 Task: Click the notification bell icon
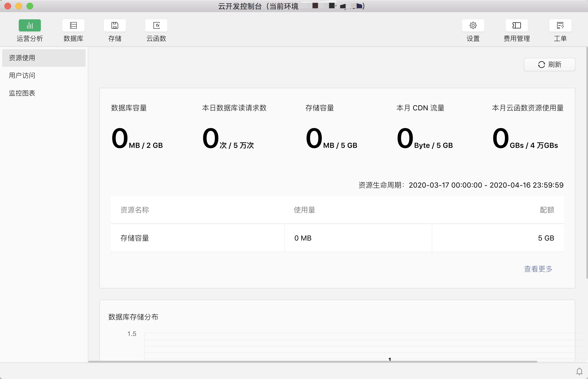coord(579,371)
